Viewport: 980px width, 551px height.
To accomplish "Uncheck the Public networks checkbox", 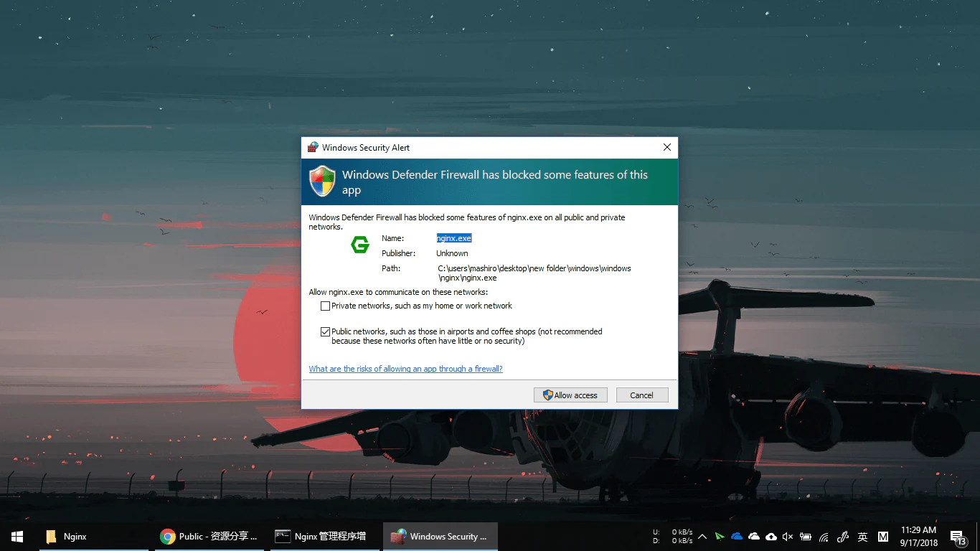I will pos(326,332).
